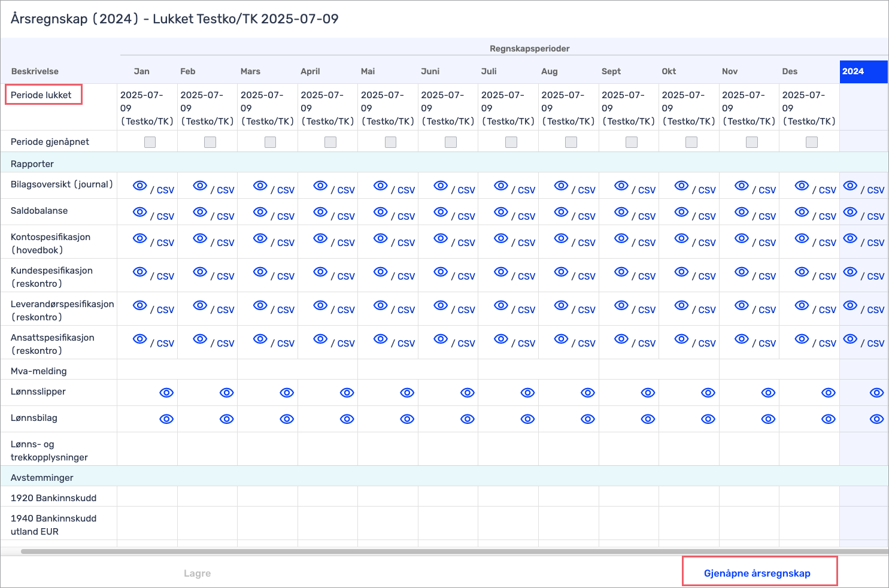Check Periode gjenåpnet for April
889x588 pixels.
click(330, 142)
